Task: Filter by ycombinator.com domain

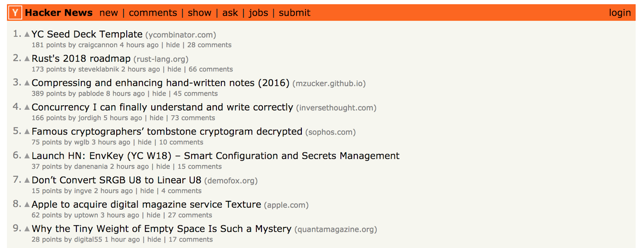Action: pos(181,35)
